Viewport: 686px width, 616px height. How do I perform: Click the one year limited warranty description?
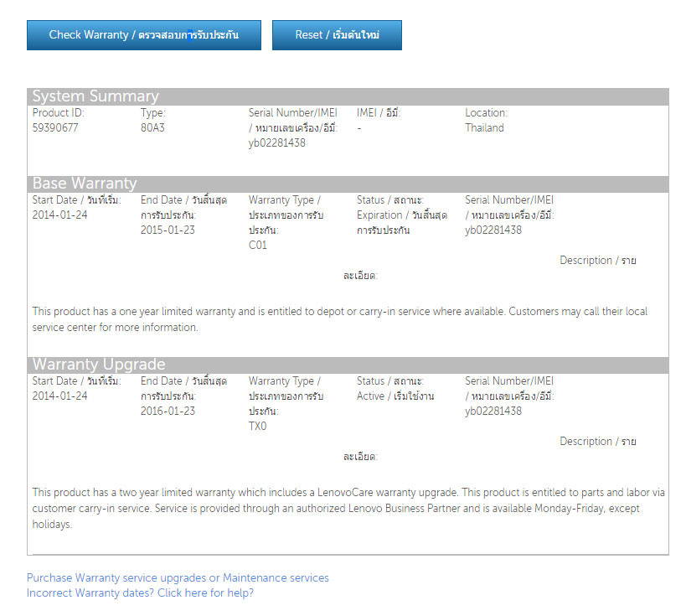click(x=339, y=319)
